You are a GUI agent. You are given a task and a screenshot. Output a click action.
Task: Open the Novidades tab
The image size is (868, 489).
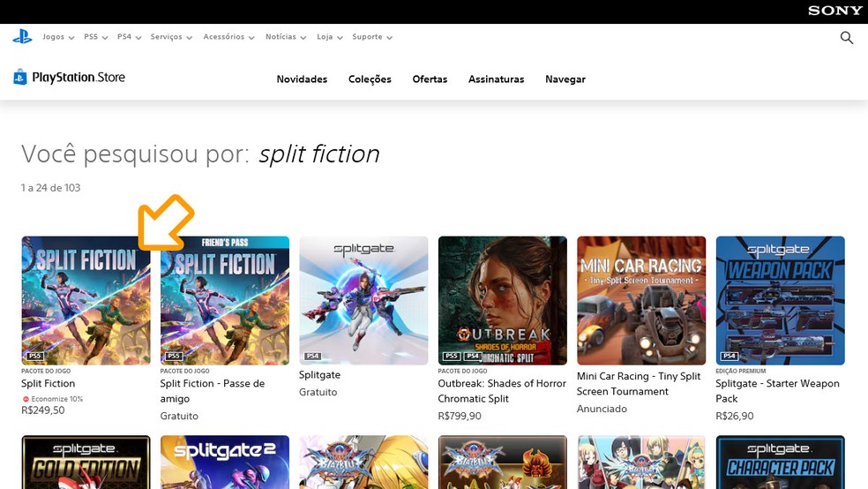click(x=302, y=79)
